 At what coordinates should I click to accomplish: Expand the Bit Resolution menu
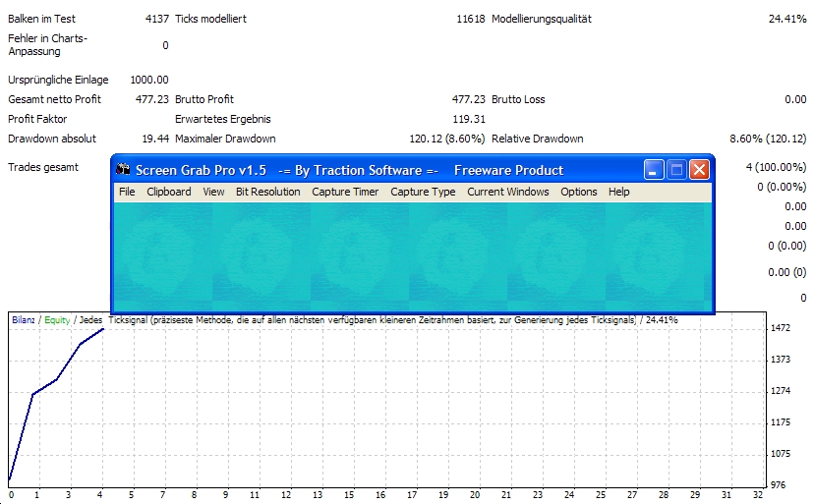click(267, 192)
